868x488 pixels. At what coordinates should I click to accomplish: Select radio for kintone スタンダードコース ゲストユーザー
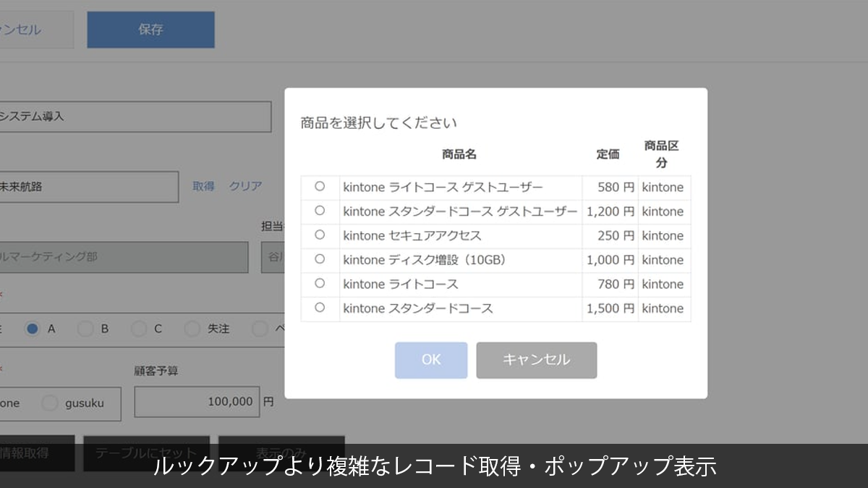pyautogui.click(x=320, y=211)
